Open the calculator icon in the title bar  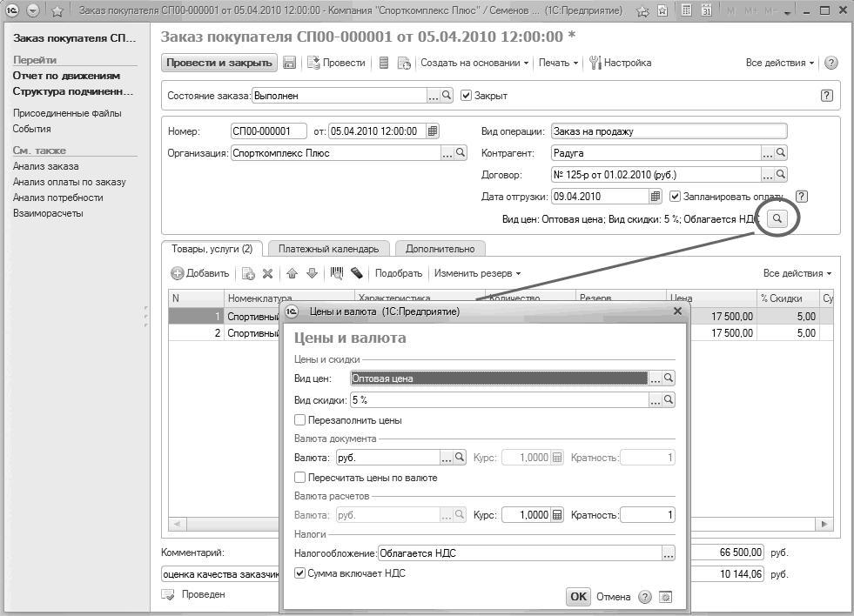(x=686, y=10)
